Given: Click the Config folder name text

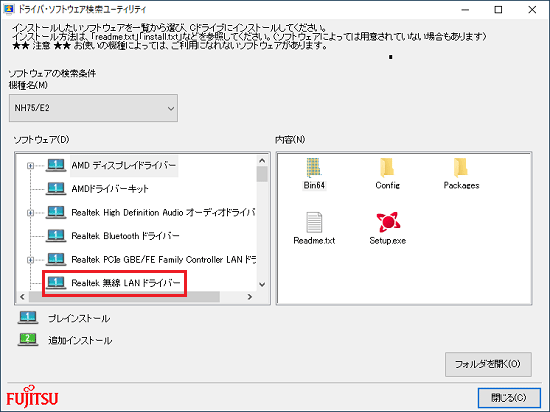Looking at the screenshot, I should click(387, 185).
